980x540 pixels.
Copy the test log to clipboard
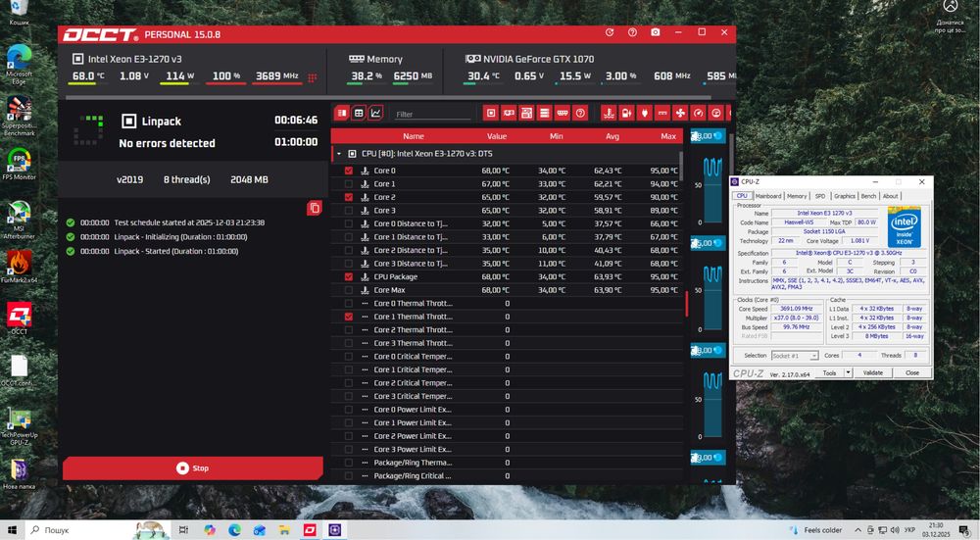coord(315,208)
